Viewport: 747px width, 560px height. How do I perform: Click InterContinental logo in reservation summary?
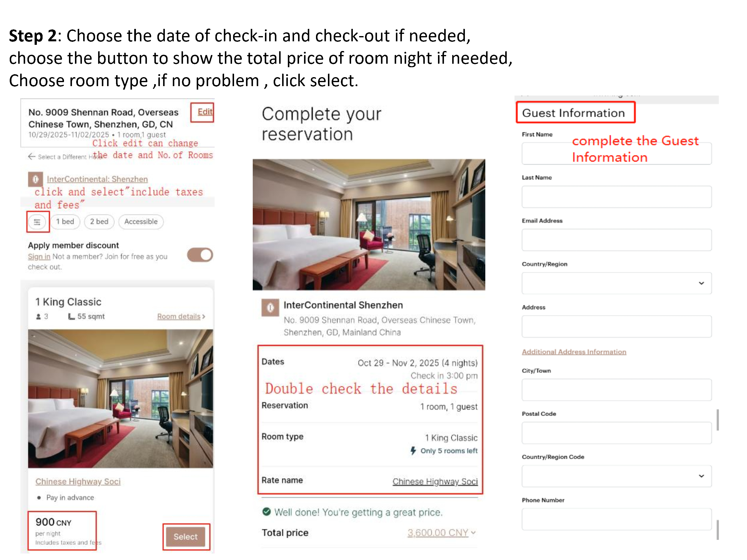(x=270, y=308)
